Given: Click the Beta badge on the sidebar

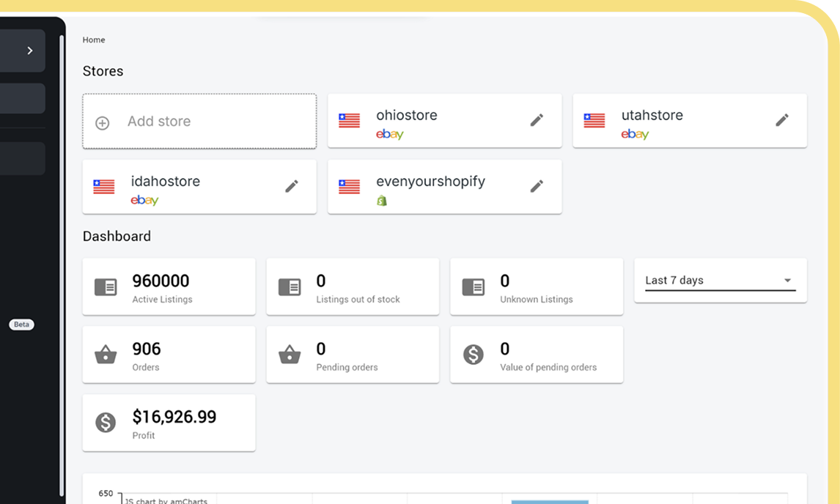Looking at the screenshot, I should 21,324.
